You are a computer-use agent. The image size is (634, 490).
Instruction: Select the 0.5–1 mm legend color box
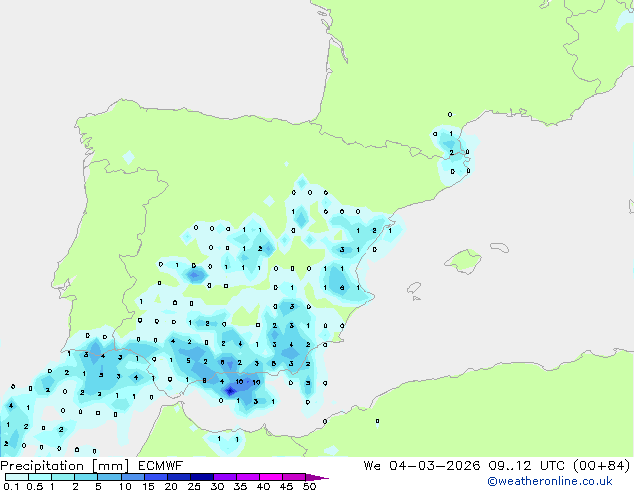(x=40, y=477)
